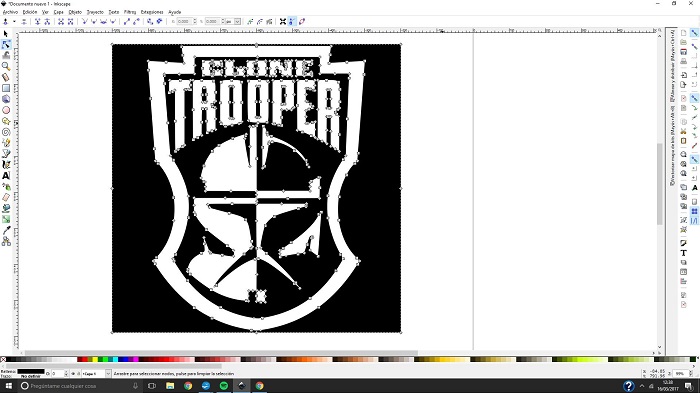Open the zoom percentage field
The width and height of the screenshot is (700, 393).
pos(680,373)
